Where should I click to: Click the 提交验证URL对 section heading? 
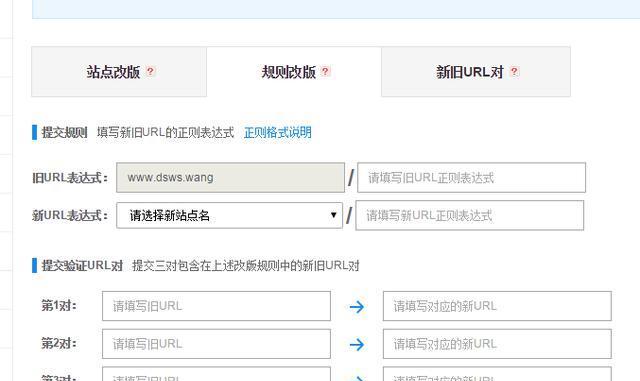(82, 265)
